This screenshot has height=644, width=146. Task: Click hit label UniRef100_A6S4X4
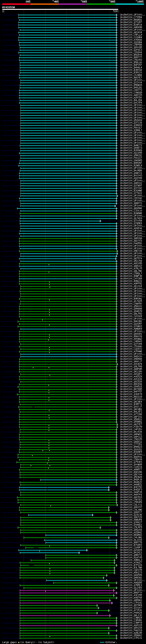pyautogui.click(x=131, y=32)
